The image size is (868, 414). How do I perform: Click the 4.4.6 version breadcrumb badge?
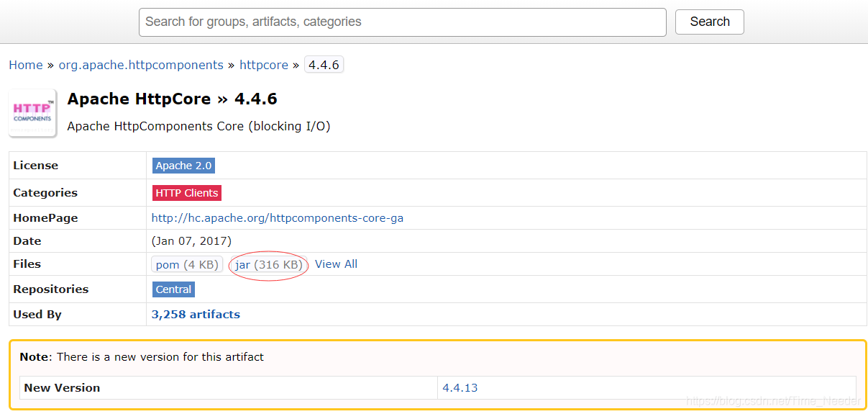point(324,65)
